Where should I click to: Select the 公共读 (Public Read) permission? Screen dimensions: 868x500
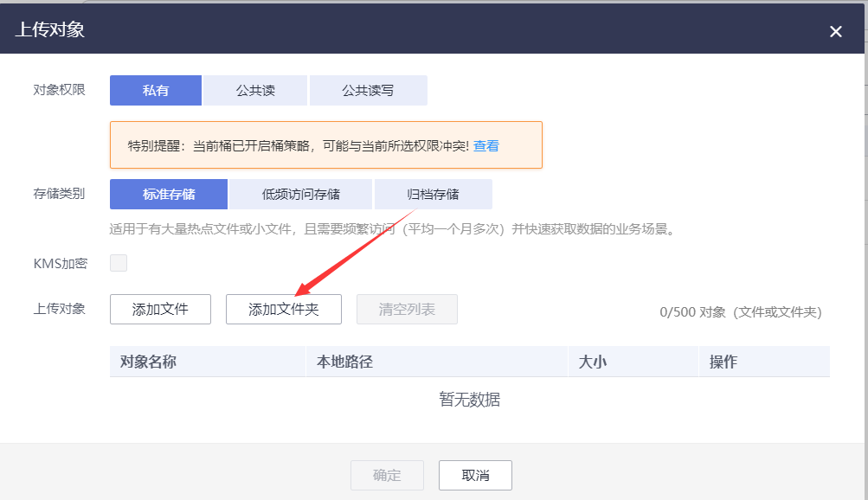pyautogui.click(x=254, y=90)
